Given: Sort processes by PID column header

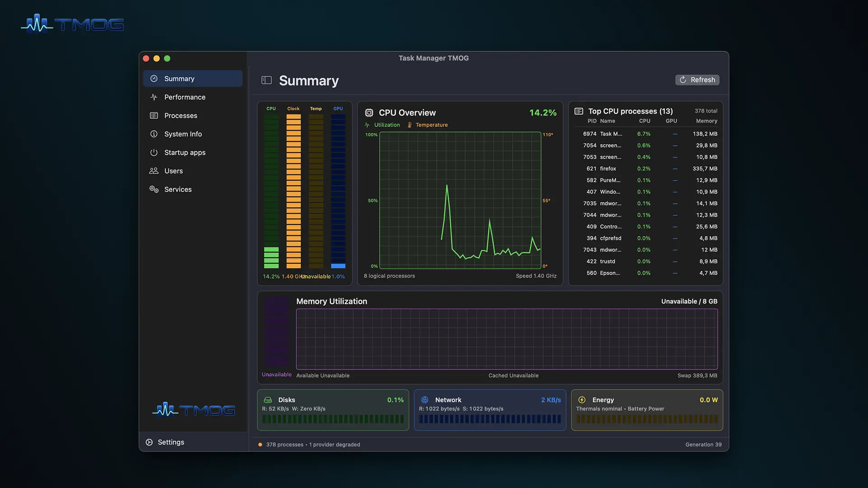Looking at the screenshot, I should click(x=592, y=121).
